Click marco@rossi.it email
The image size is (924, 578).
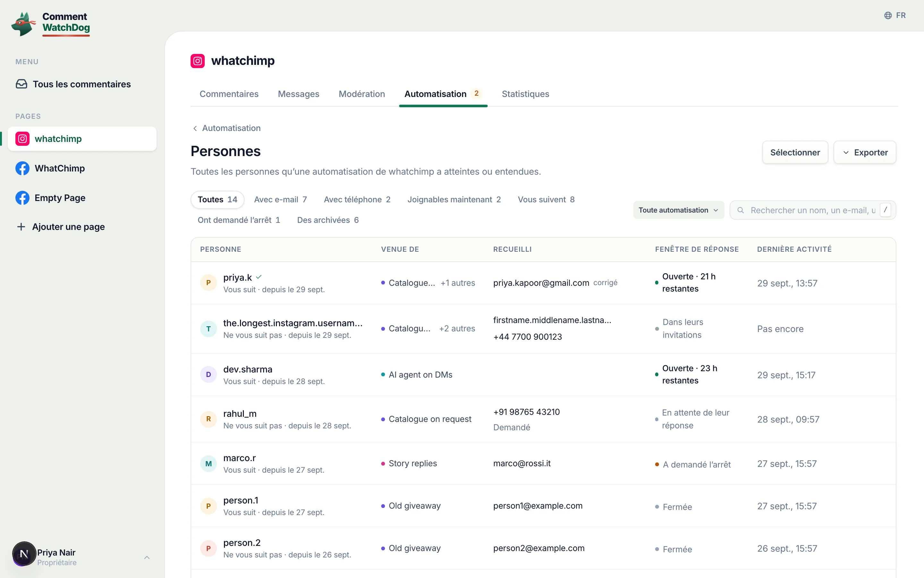pyautogui.click(x=522, y=463)
